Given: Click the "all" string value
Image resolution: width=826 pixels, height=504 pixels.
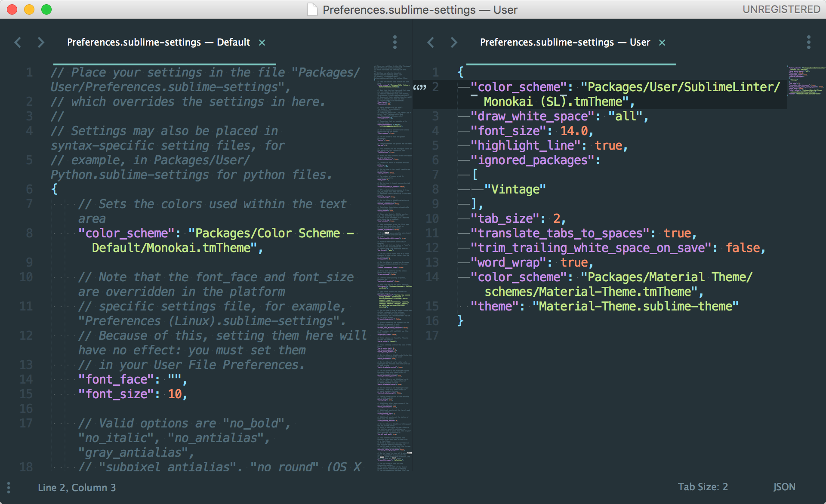Looking at the screenshot, I should pyautogui.click(x=626, y=116).
